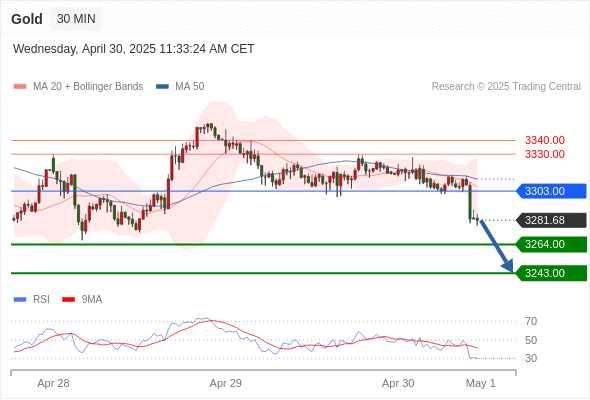Click the Apr 28 date axis label
The image size is (590, 400).
(53, 383)
